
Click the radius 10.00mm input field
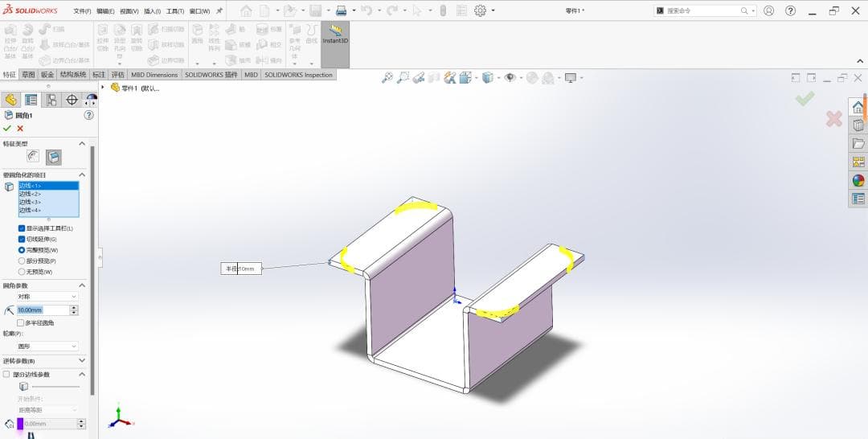click(x=43, y=310)
